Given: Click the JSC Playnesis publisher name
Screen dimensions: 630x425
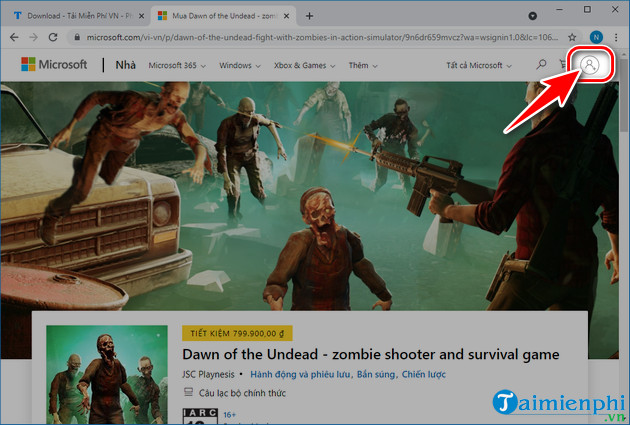Looking at the screenshot, I should point(208,374).
